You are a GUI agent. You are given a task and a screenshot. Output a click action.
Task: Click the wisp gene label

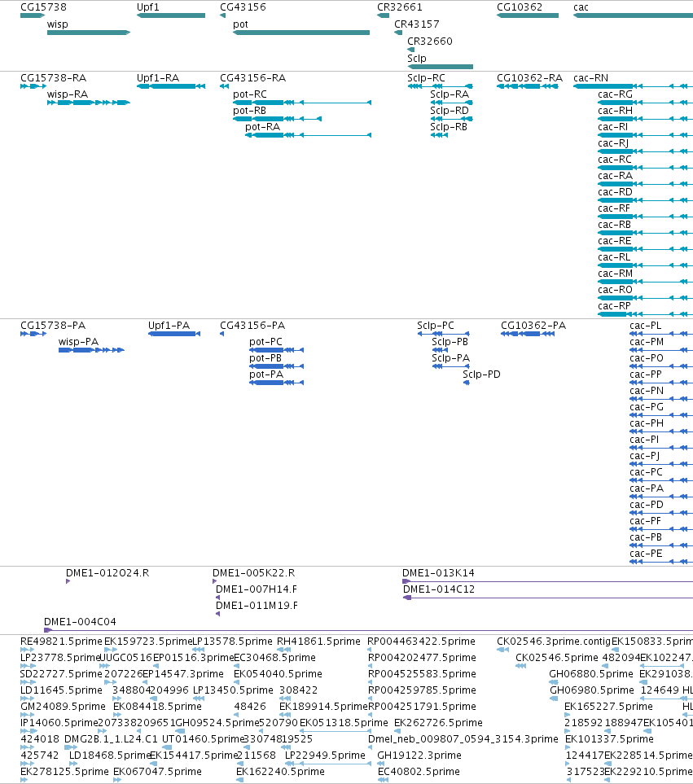point(58,24)
